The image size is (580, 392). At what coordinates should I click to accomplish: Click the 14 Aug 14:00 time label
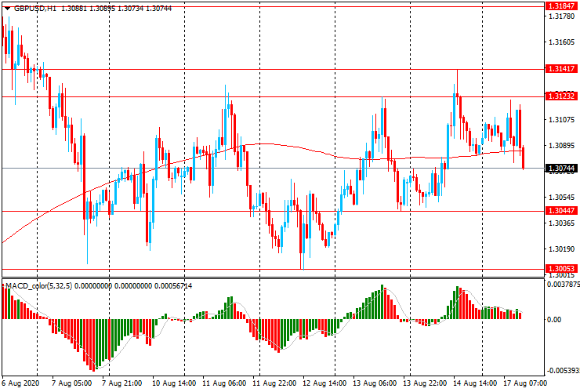pos(475,383)
